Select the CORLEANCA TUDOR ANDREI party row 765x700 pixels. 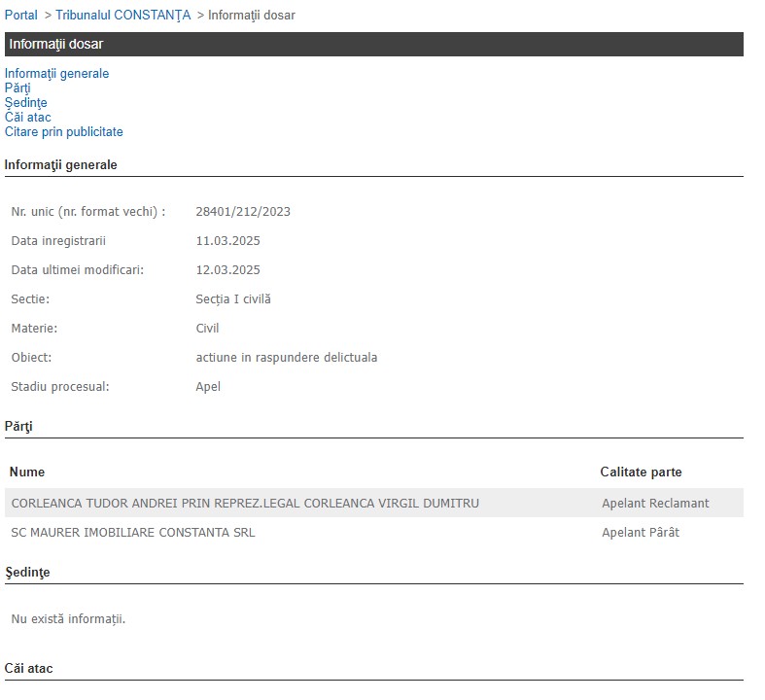pos(245,504)
